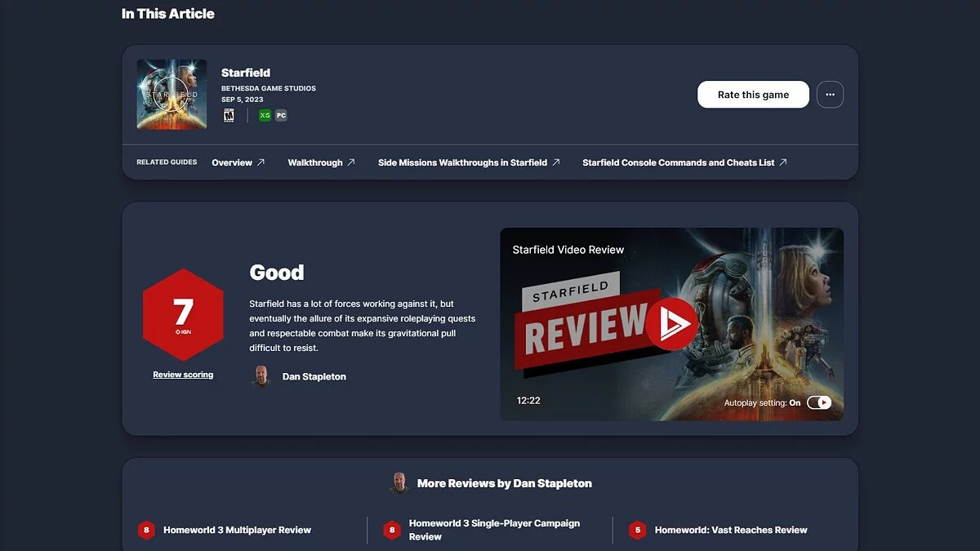Screen dimensions: 980x551
Task: Open the Starfield cover art thumbnail
Action: pyautogui.click(x=171, y=94)
